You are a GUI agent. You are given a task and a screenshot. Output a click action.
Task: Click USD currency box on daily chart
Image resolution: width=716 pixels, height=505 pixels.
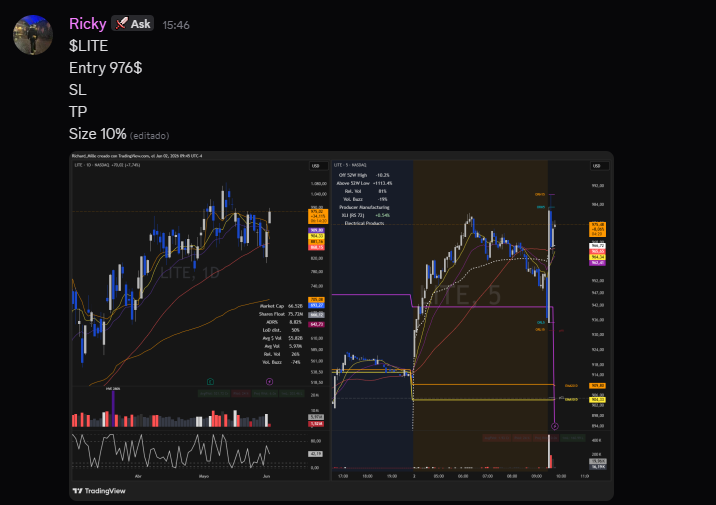click(x=318, y=166)
